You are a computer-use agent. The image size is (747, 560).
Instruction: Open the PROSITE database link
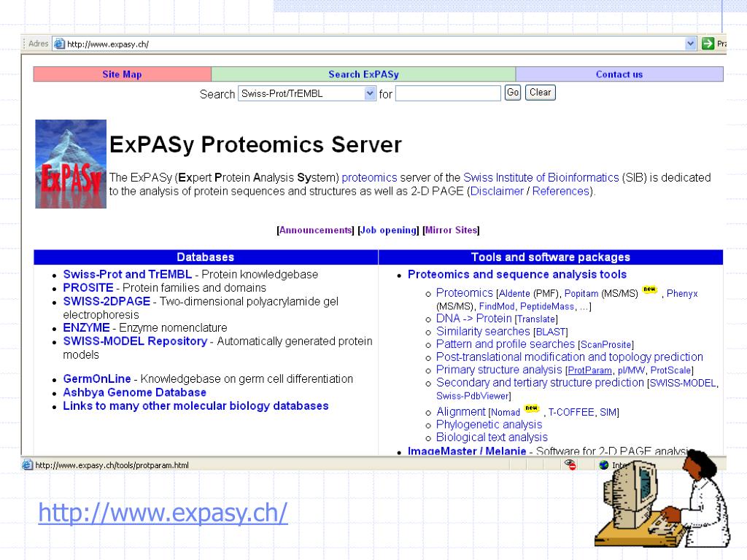88,287
